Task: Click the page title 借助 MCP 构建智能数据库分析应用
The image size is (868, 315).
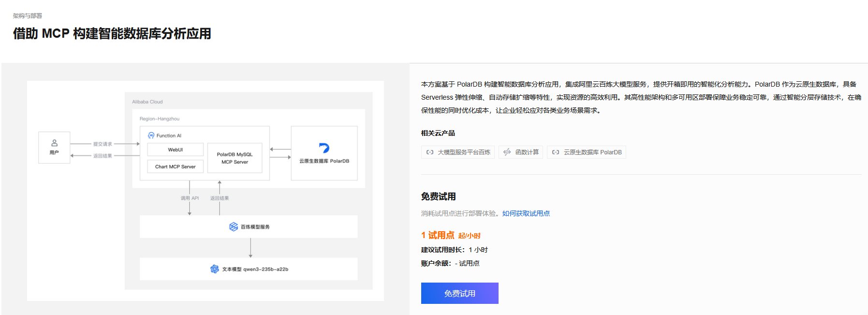Action: coord(112,33)
